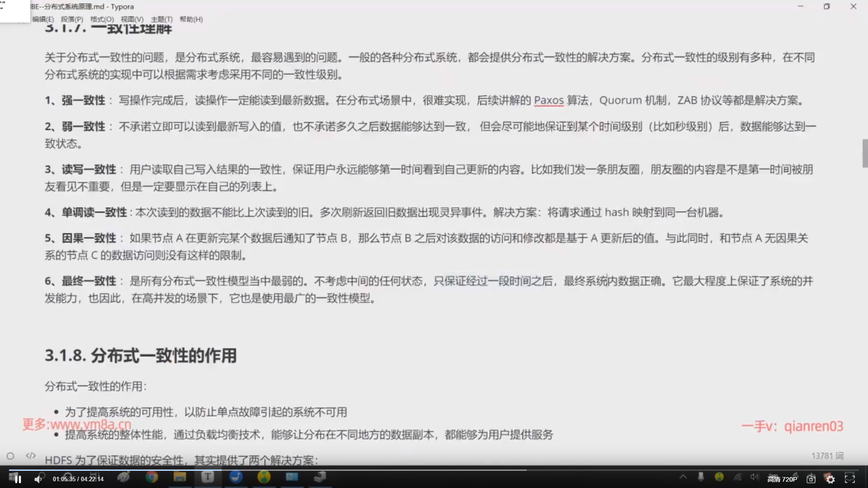Take a video screenshot with camera icon
This screenshot has width=868, height=488.
point(811,479)
